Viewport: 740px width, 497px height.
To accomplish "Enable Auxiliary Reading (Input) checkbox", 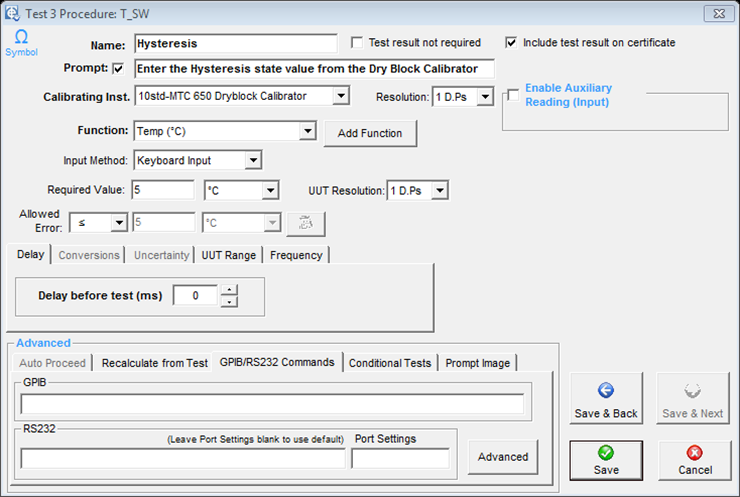I will 513,95.
